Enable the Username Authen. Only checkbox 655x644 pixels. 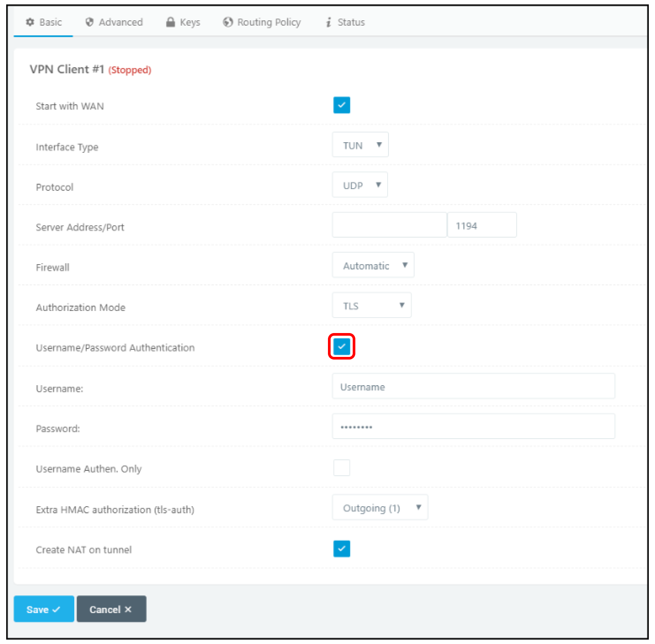(x=342, y=468)
